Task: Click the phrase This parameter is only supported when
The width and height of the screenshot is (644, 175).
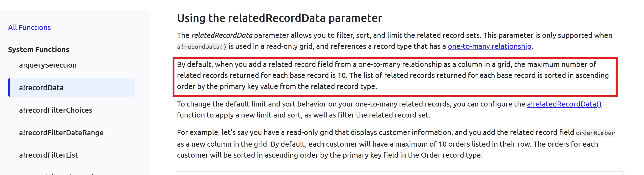Action: (548, 36)
